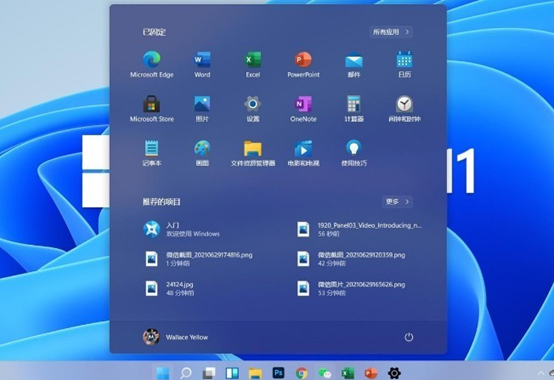Open Google Chrome from the taskbar
This screenshot has width=554, height=380.
pyautogui.click(x=301, y=373)
